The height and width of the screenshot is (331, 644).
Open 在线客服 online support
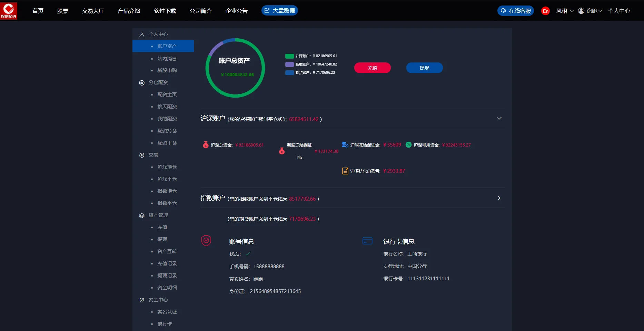(x=516, y=11)
